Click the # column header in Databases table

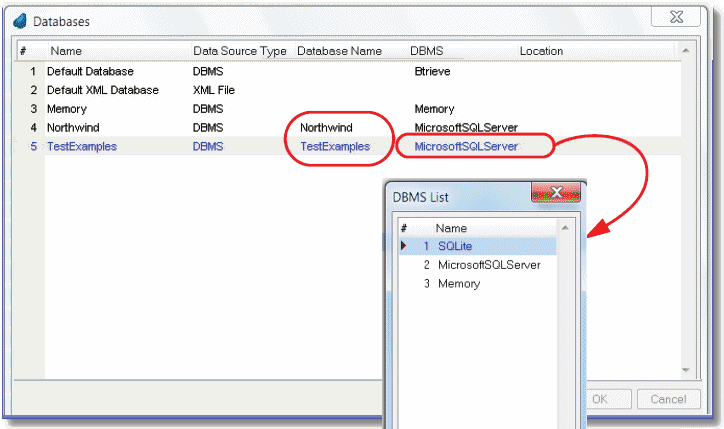(x=23, y=51)
